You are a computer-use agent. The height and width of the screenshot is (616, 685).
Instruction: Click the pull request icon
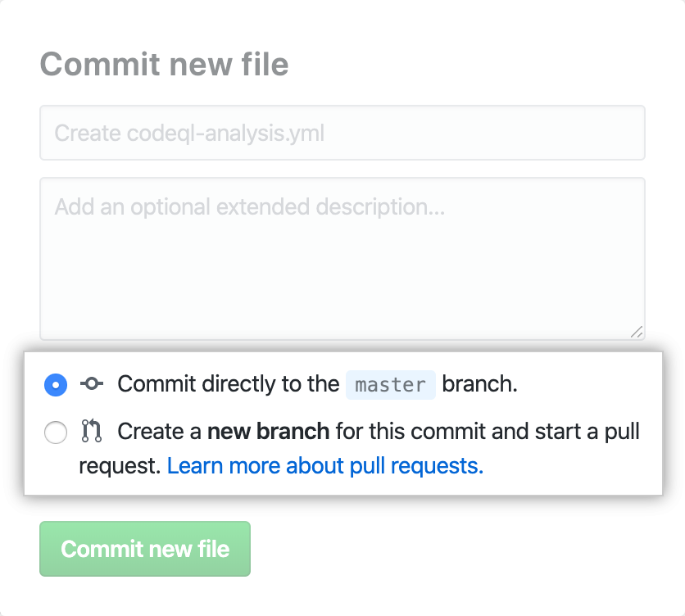click(91, 432)
